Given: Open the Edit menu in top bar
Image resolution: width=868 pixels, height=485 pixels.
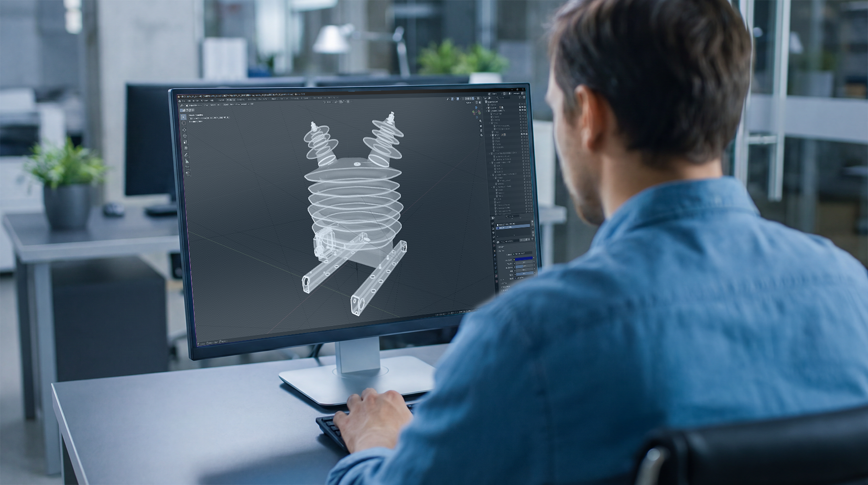Looking at the screenshot, I should click(x=190, y=101).
